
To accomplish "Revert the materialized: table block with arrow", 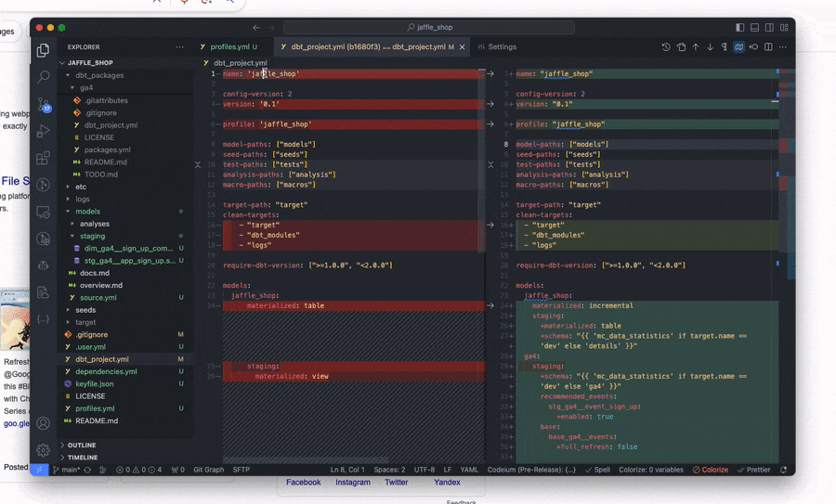I will coord(490,305).
